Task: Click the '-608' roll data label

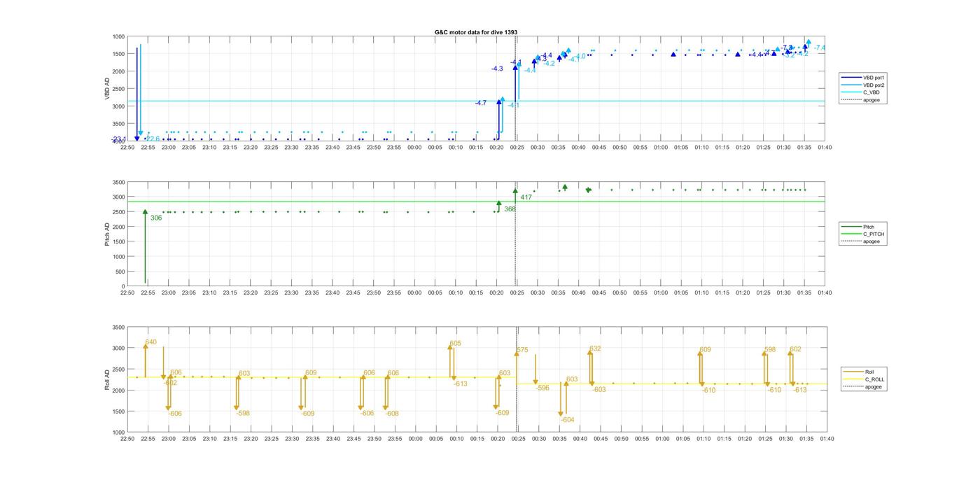Action: tap(392, 414)
